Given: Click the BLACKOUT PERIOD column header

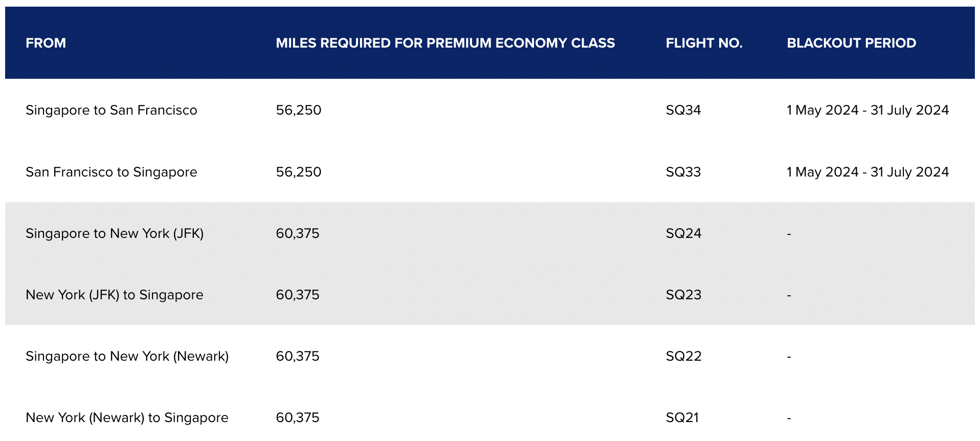Looking at the screenshot, I should tap(851, 43).
